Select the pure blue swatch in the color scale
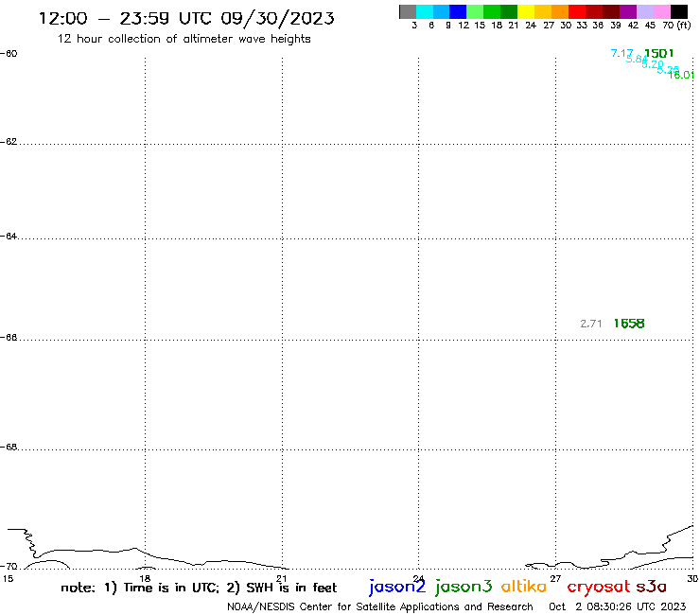The width and height of the screenshot is (700, 615). (459, 11)
